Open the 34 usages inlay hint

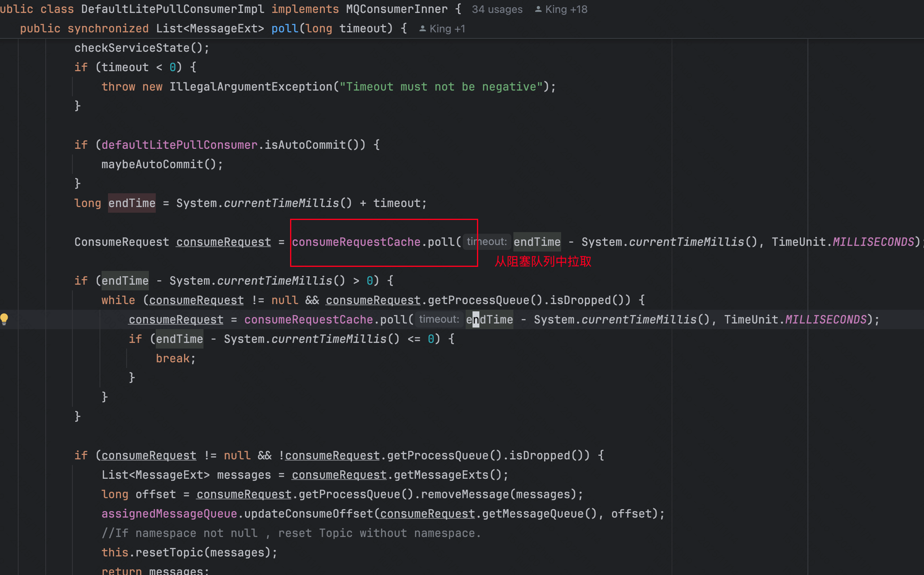pyautogui.click(x=497, y=9)
